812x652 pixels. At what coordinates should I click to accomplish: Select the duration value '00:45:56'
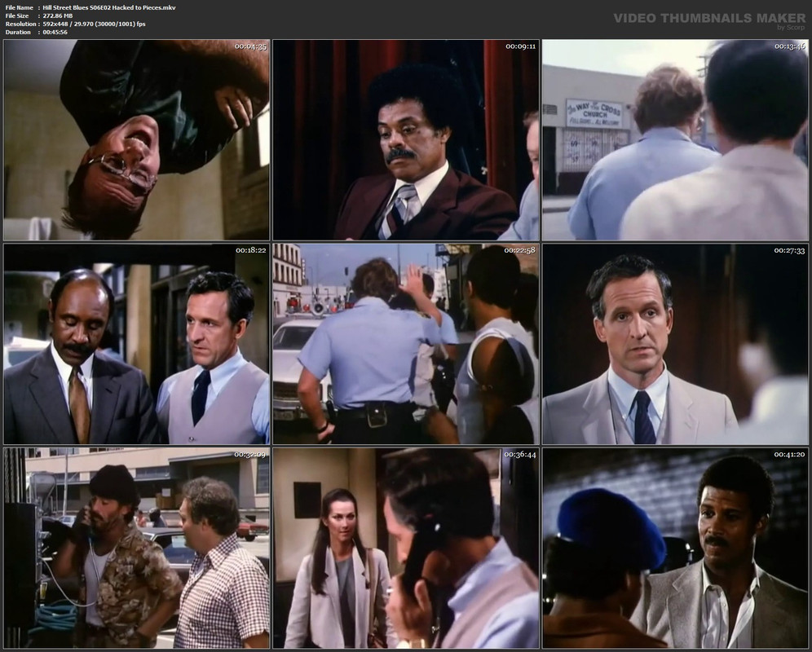pos(55,32)
